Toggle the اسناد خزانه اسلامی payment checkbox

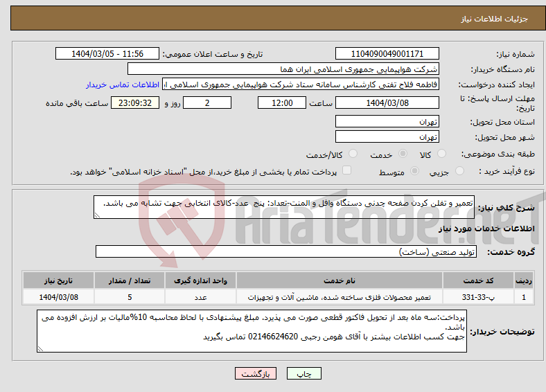coord(346,170)
